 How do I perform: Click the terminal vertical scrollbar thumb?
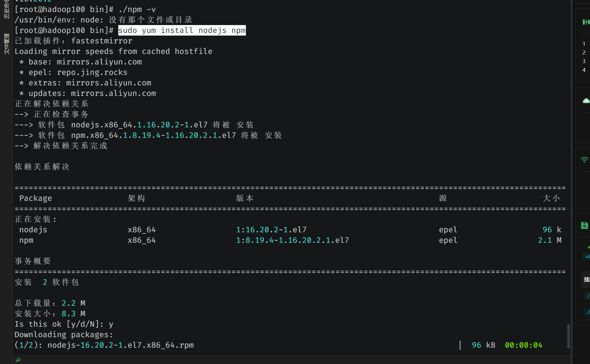point(568,336)
